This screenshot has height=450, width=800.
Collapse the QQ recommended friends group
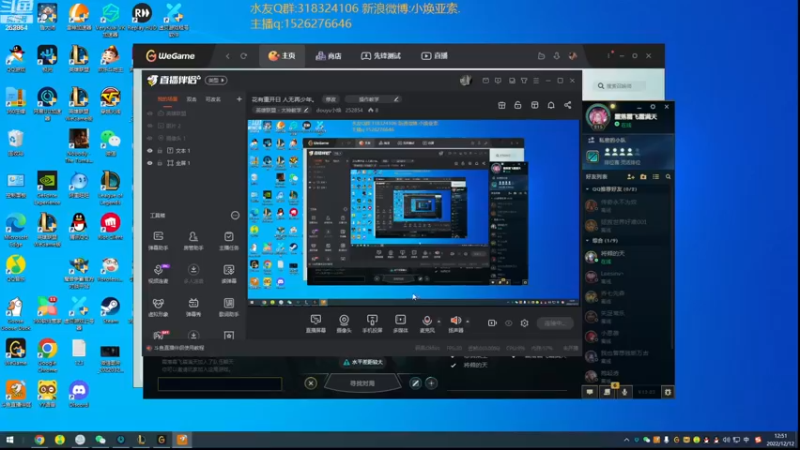(x=587, y=189)
